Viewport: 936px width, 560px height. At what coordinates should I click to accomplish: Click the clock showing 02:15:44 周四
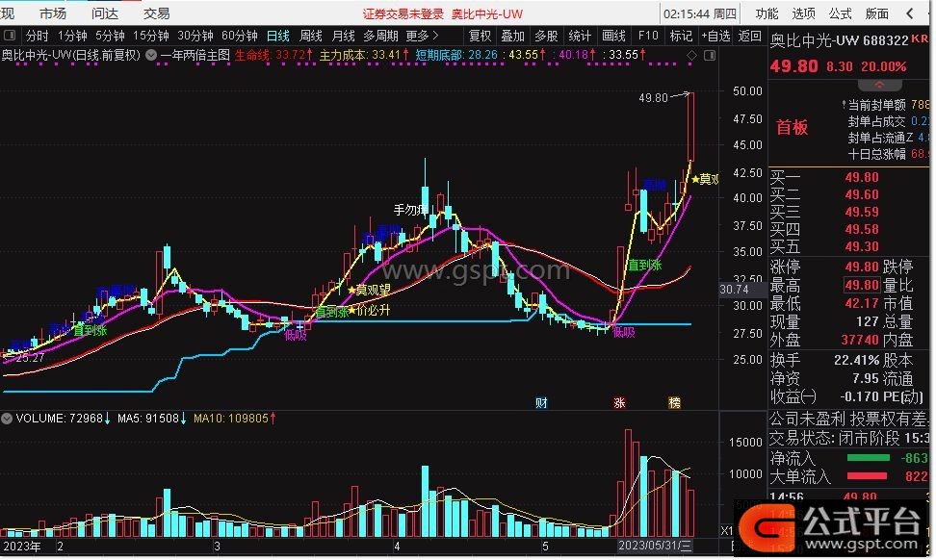click(x=700, y=13)
